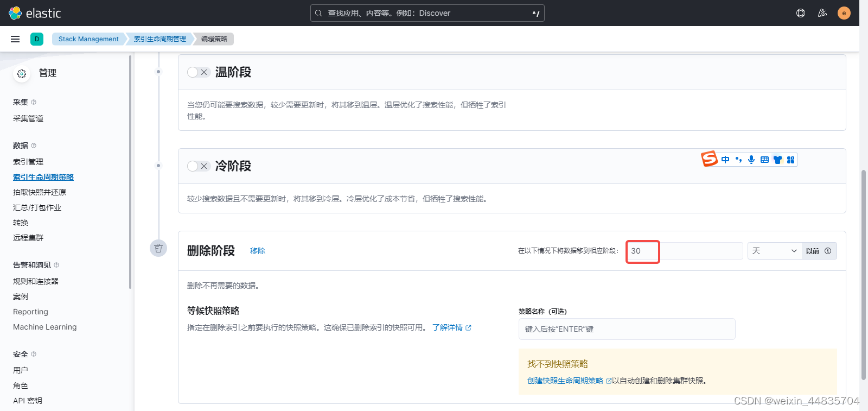Open 拍取快照并还原 in sidebar

tap(40, 192)
